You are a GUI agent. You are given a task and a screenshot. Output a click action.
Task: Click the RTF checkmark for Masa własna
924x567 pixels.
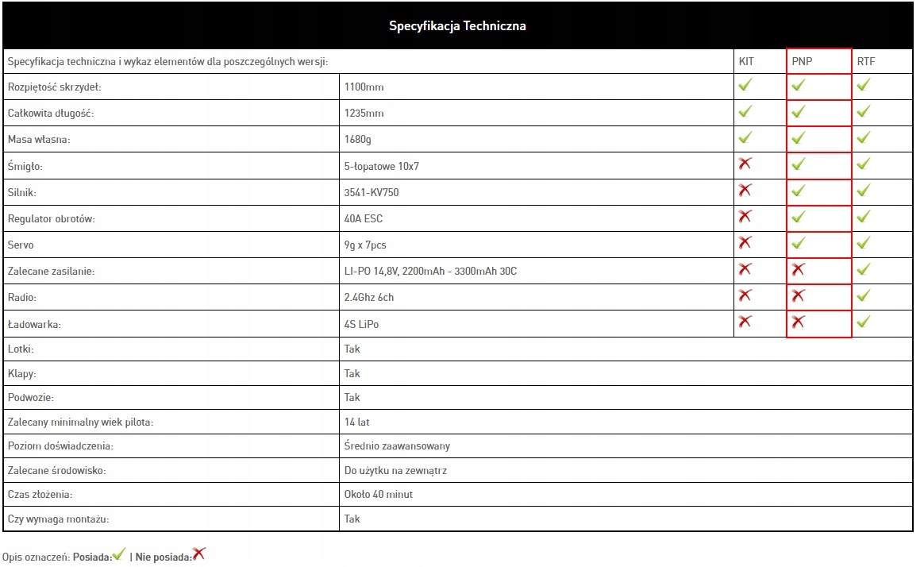(x=864, y=137)
